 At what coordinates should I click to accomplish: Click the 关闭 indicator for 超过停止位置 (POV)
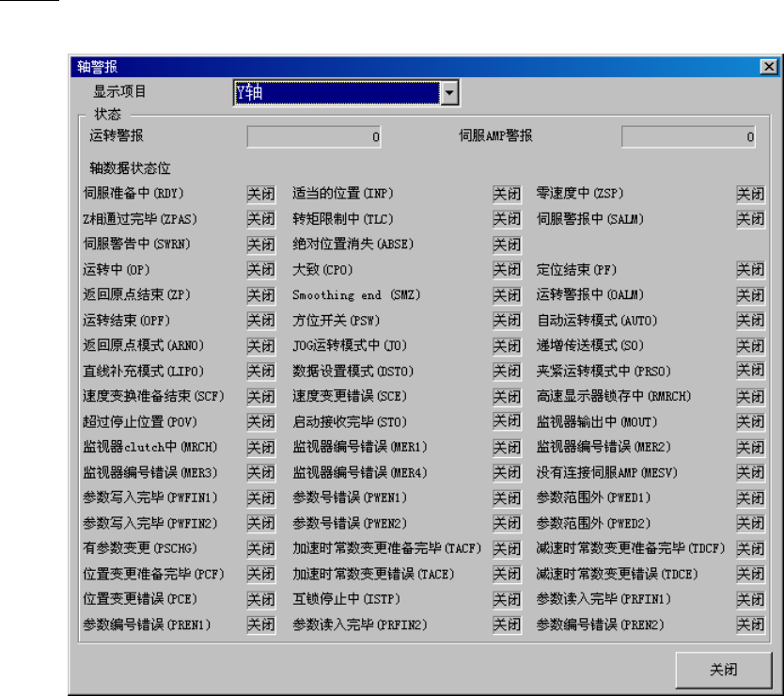261,422
